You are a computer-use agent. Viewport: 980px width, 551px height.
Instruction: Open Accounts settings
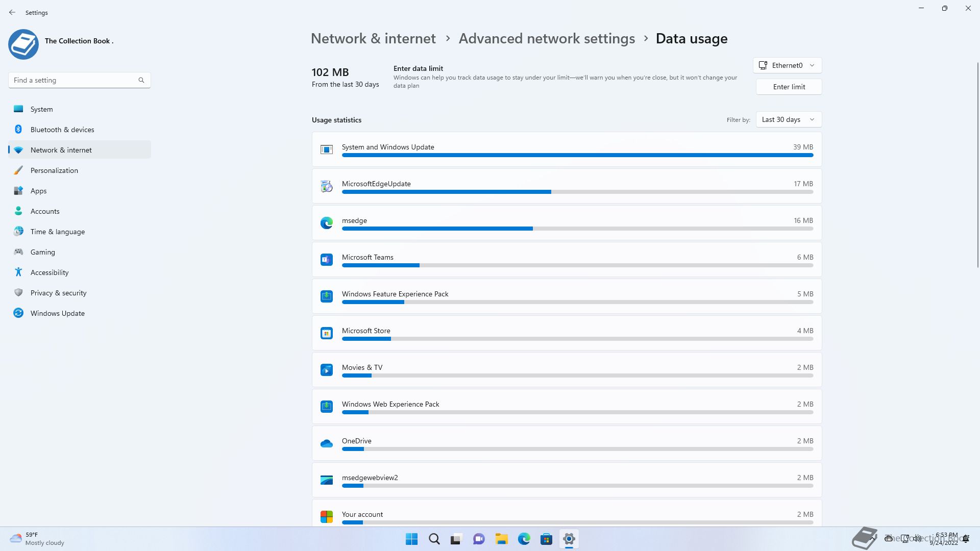click(x=80, y=211)
